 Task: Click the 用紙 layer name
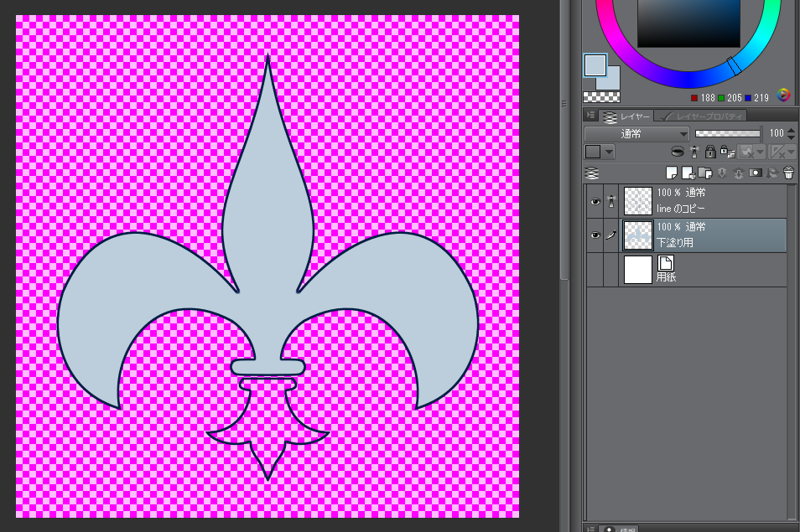666,276
